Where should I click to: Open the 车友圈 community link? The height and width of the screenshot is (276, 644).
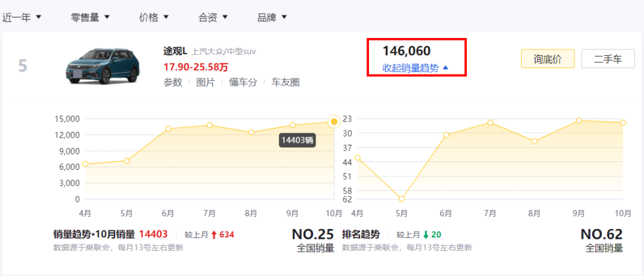tap(285, 82)
